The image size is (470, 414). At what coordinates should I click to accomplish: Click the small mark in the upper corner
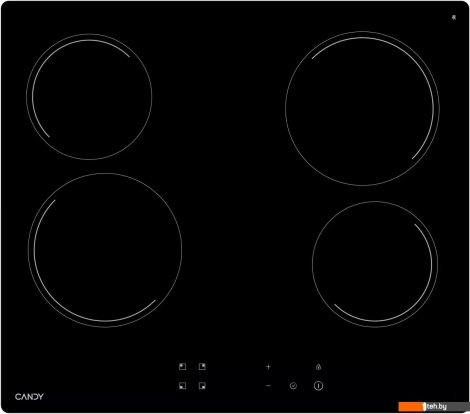point(454,17)
